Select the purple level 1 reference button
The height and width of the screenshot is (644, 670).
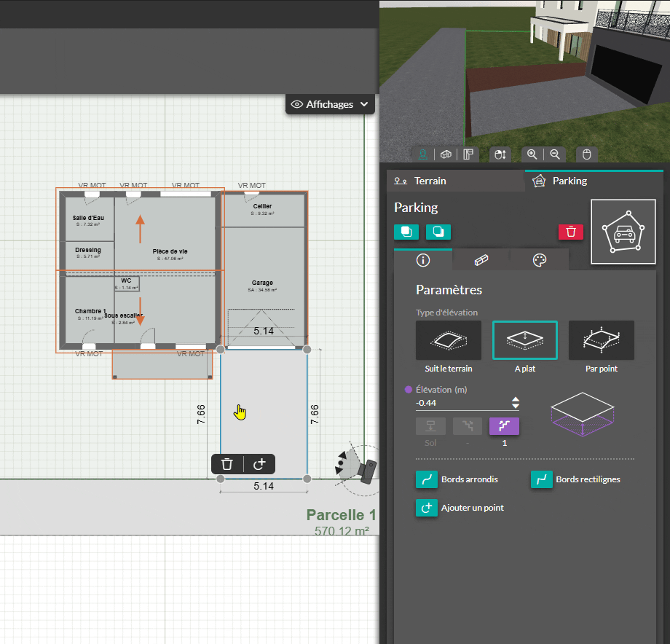pyautogui.click(x=504, y=426)
